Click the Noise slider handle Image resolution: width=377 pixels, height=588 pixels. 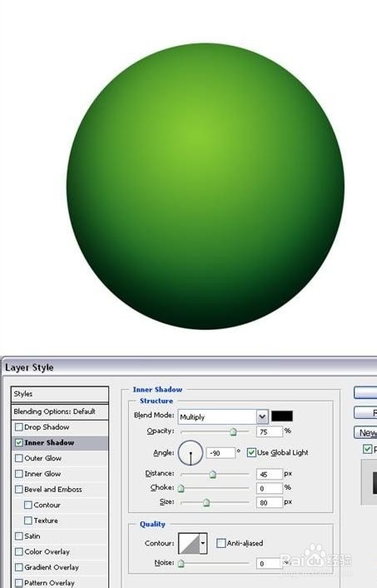coord(181,563)
